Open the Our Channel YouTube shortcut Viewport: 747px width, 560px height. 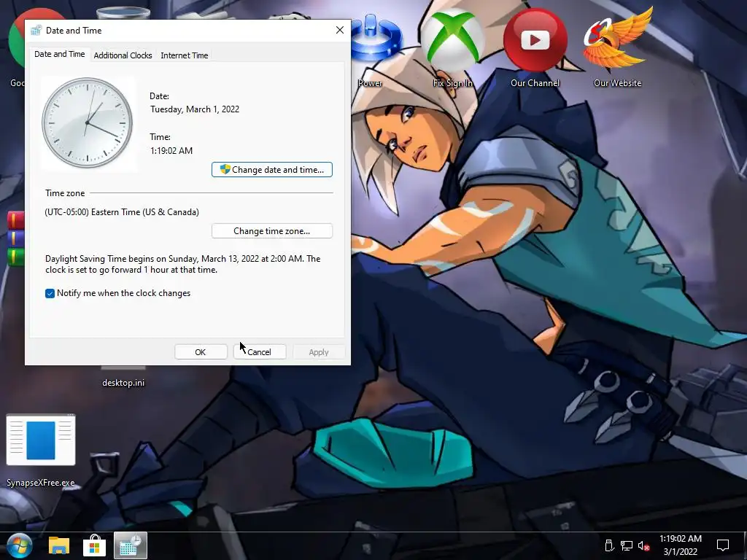point(535,47)
